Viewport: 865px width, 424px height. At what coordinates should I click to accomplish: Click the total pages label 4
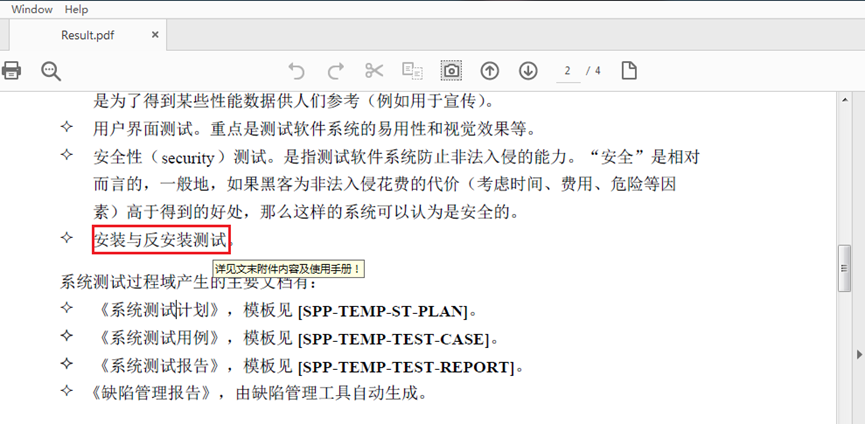click(x=597, y=71)
